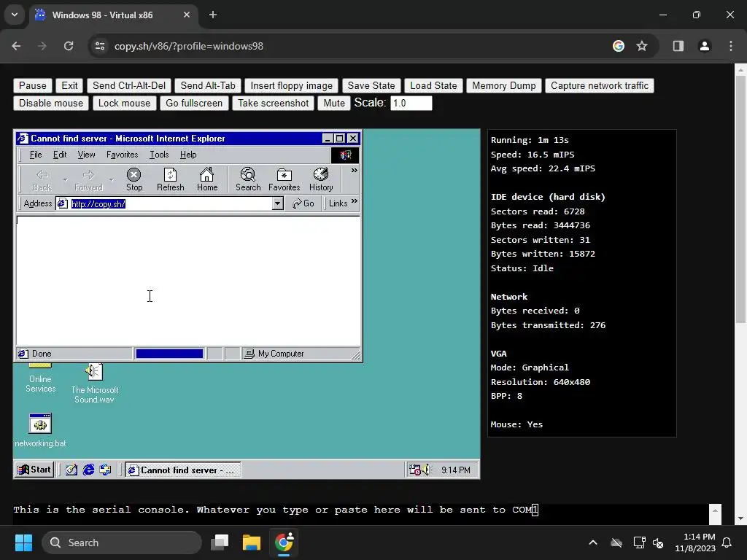View site information in Chrome address bar
Viewport: 747px width, 560px height.
coord(99,46)
